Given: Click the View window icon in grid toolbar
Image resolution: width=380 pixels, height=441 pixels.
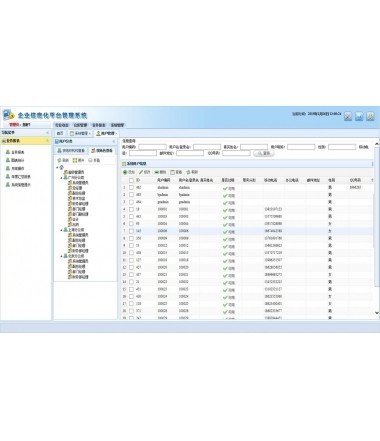Looking at the screenshot, I should pyautogui.click(x=173, y=172).
